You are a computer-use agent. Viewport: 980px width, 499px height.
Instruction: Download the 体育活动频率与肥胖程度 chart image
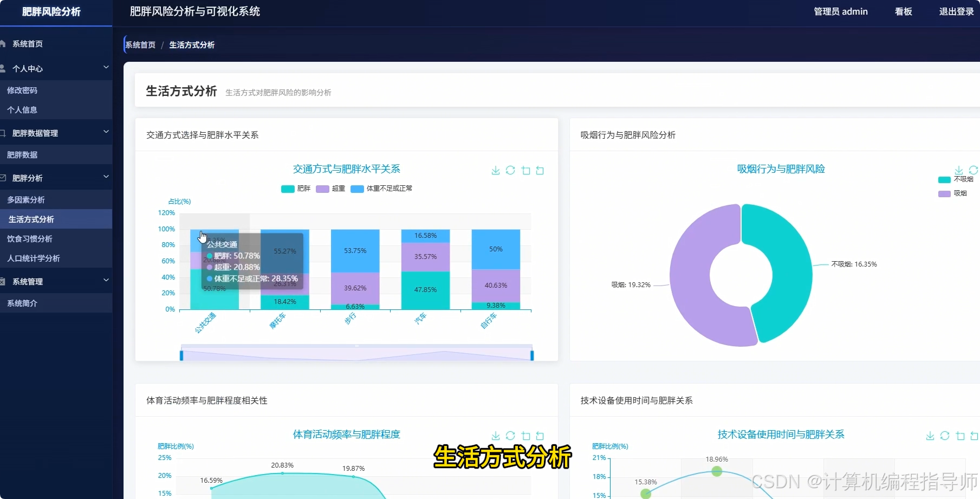coord(495,435)
